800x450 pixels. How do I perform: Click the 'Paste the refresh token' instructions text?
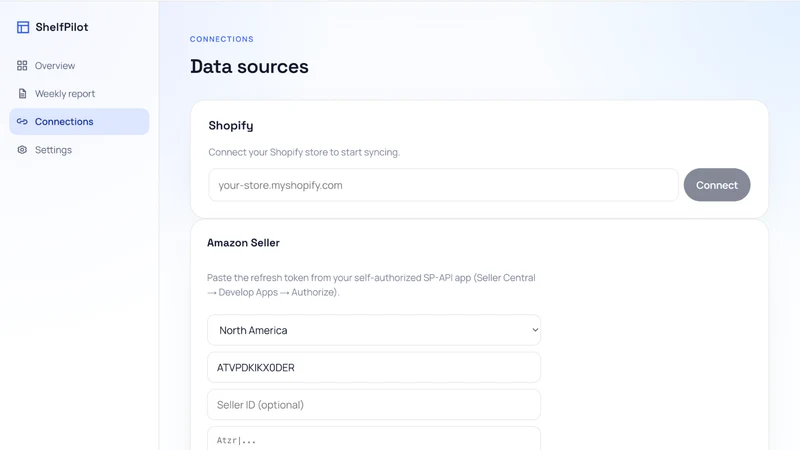(x=371, y=285)
